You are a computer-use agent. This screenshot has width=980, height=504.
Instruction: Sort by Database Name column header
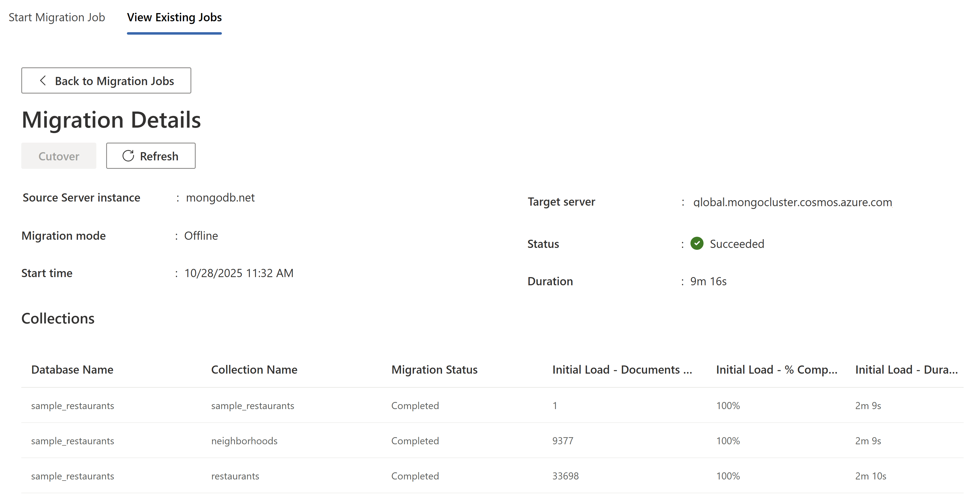pyautogui.click(x=72, y=370)
